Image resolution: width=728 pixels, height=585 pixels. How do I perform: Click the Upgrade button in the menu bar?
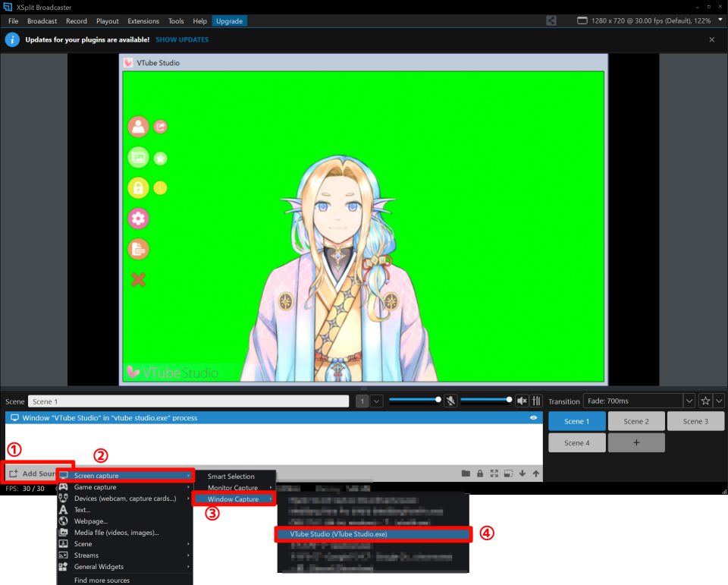pos(229,21)
